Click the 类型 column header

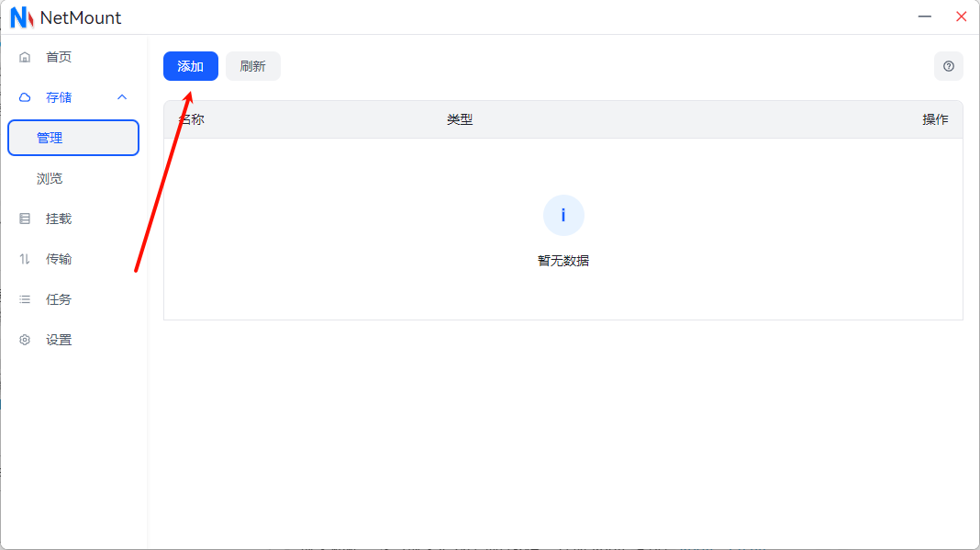(x=460, y=119)
